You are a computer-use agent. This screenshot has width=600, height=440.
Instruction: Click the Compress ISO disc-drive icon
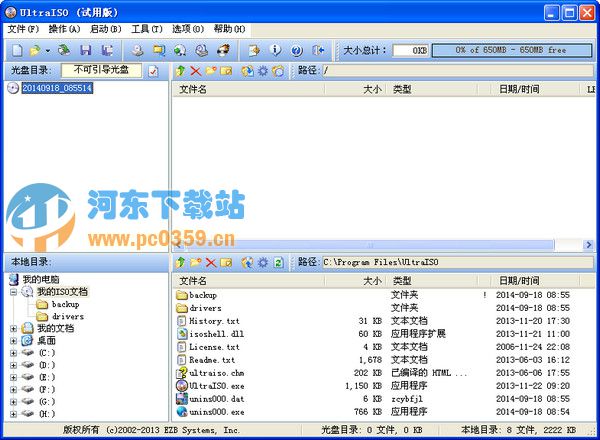(202, 50)
